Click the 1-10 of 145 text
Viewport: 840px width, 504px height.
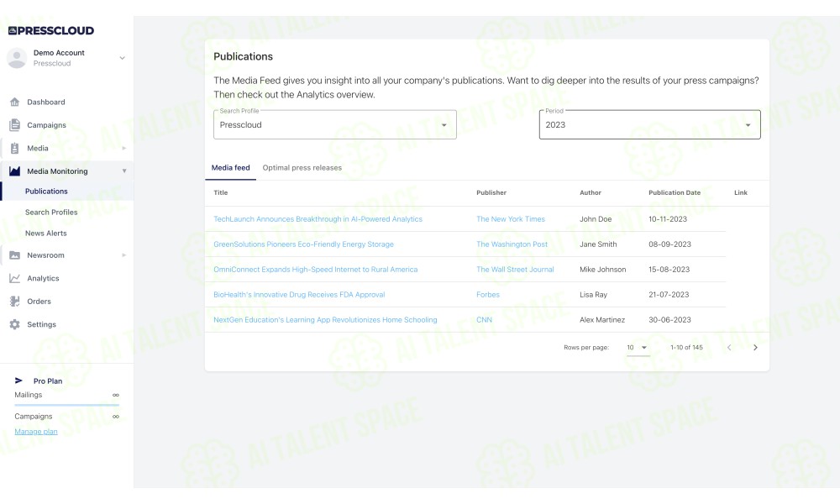tap(686, 348)
